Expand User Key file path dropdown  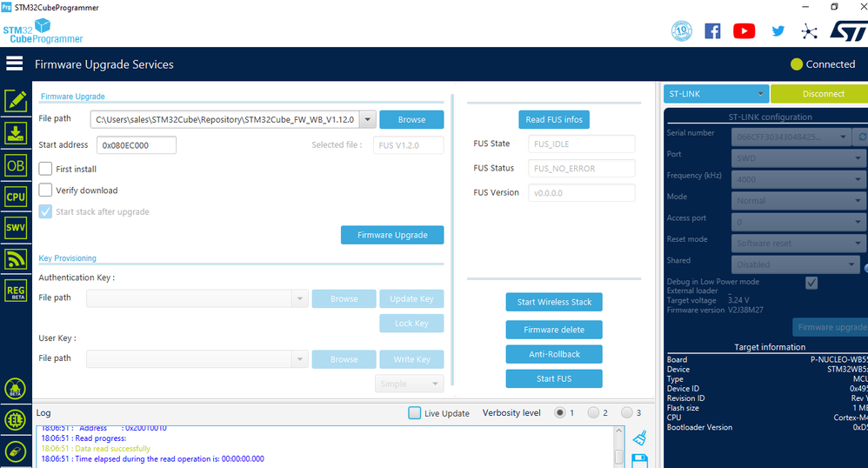pos(299,359)
